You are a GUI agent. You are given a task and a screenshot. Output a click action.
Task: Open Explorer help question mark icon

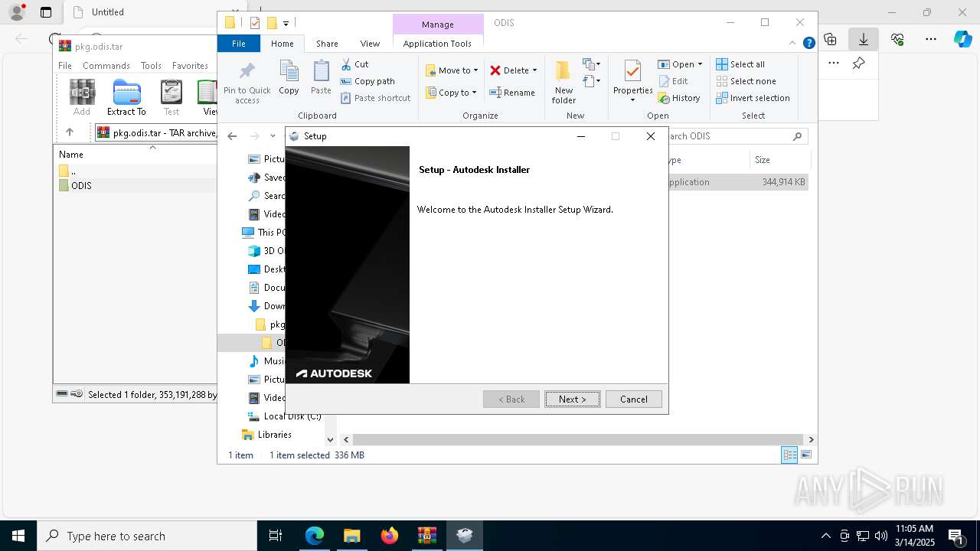pos(808,44)
